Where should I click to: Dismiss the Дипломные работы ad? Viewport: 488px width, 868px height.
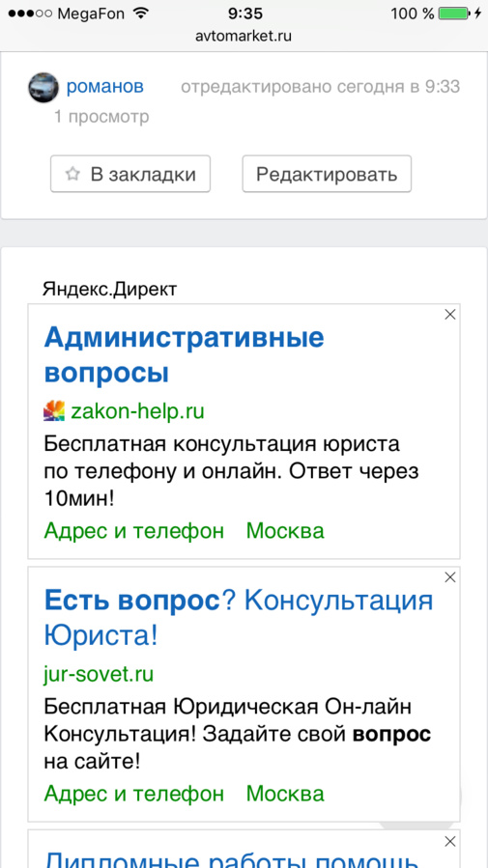point(450,842)
